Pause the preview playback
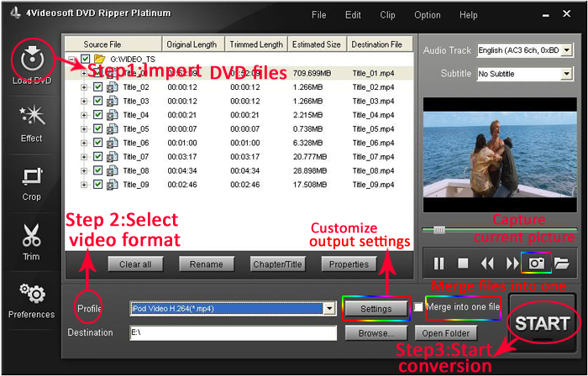The width and height of the screenshot is (588, 376). [438, 264]
